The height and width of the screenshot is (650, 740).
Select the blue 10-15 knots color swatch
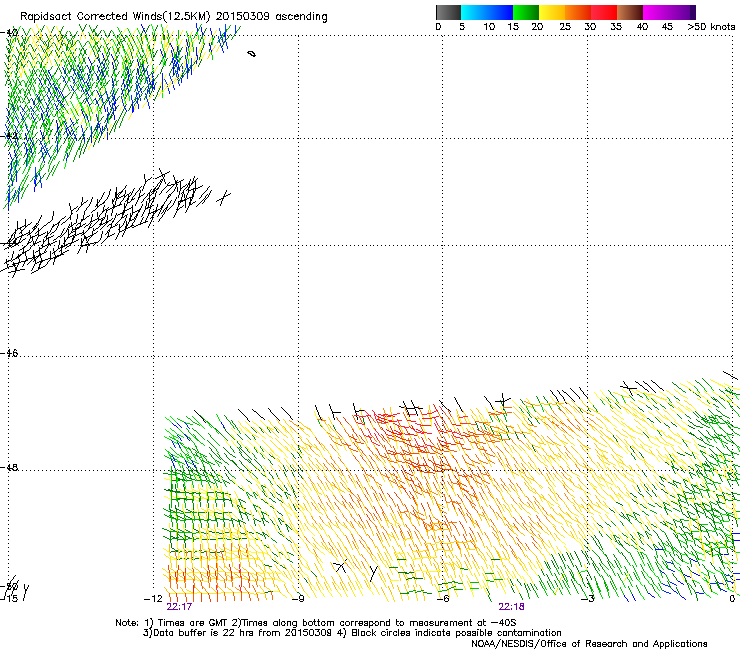click(x=500, y=12)
